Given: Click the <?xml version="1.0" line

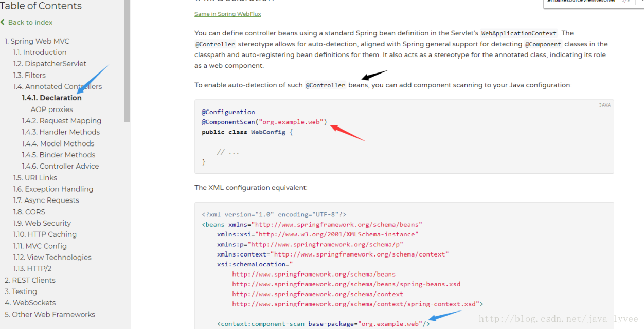Looking at the screenshot, I should click(274, 214).
